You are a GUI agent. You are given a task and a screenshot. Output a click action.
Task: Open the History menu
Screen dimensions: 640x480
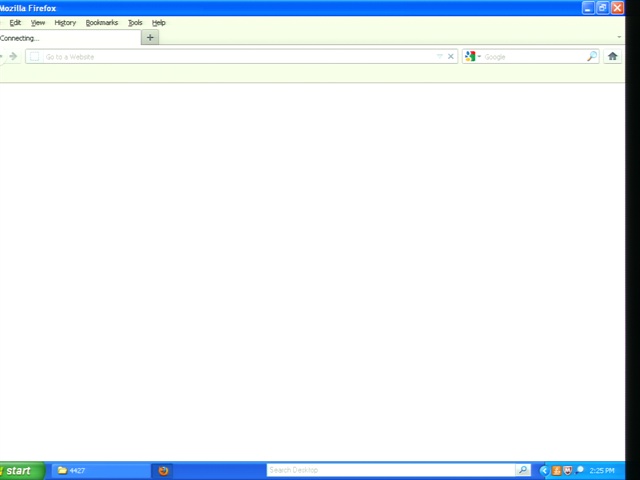point(65,23)
